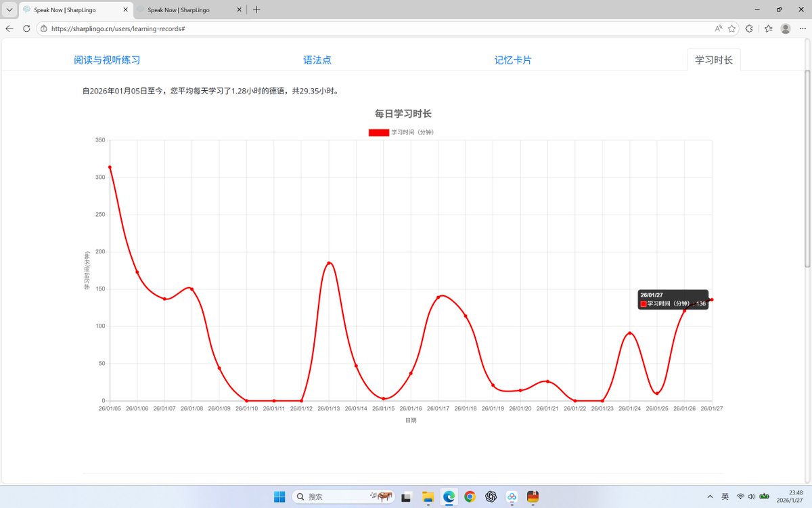The width and height of the screenshot is (812, 508).
Task: Click the 26/01/13 peak data point
Action: pos(329,263)
